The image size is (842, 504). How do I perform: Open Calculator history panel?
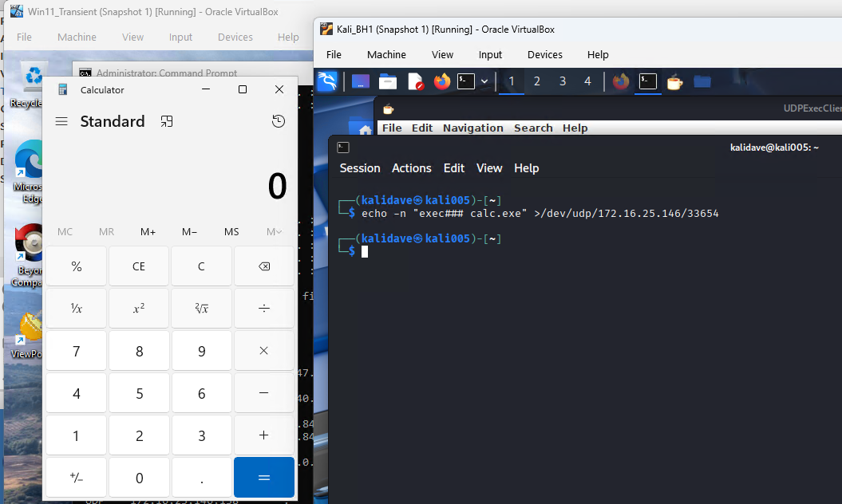tap(278, 121)
